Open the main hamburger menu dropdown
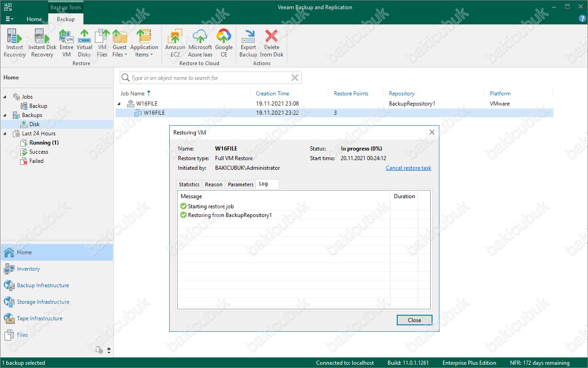 click(x=9, y=19)
